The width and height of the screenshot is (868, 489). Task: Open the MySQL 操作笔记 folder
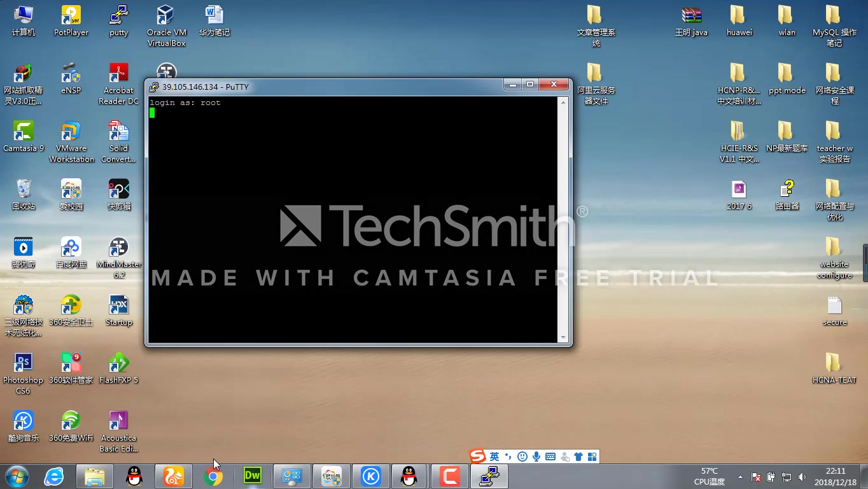834,25
